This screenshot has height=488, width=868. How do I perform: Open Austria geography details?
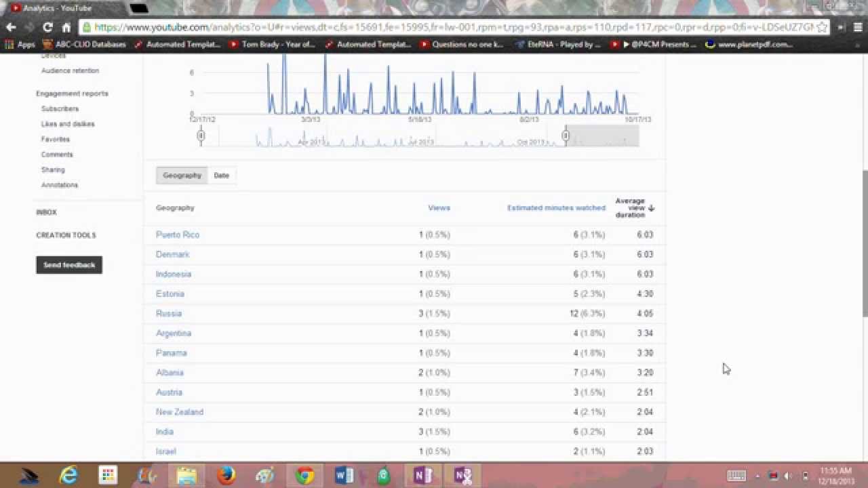(x=170, y=392)
